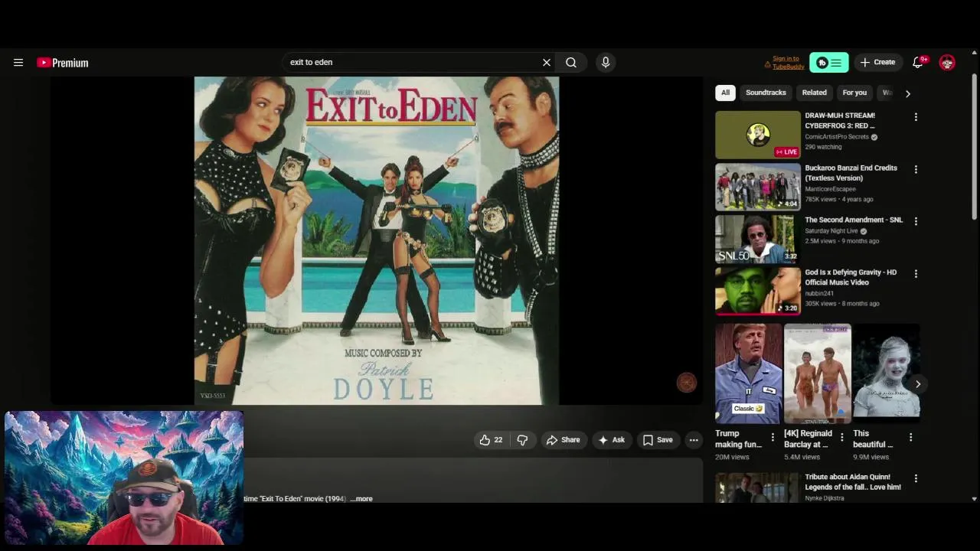Click the YouTube Premium logo
980x551 pixels.
(63, 63)
